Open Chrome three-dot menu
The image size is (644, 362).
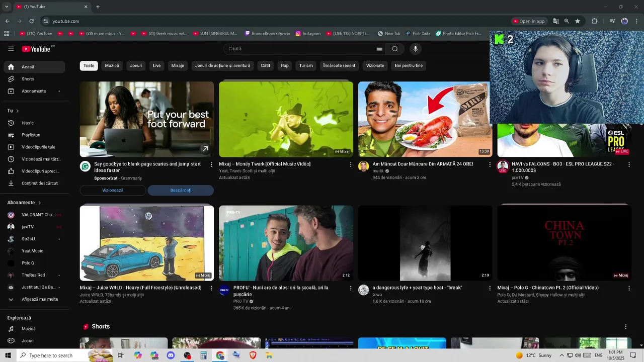pos(636,21)
